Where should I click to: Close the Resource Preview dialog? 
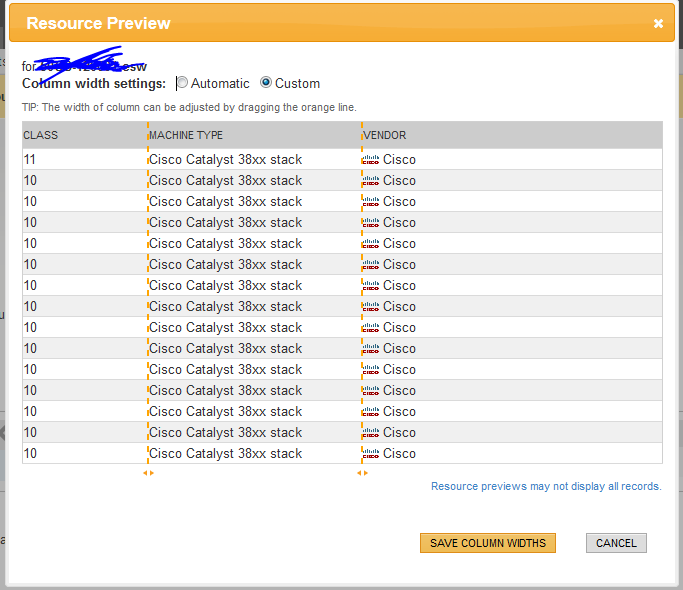(x=658, y=24)
